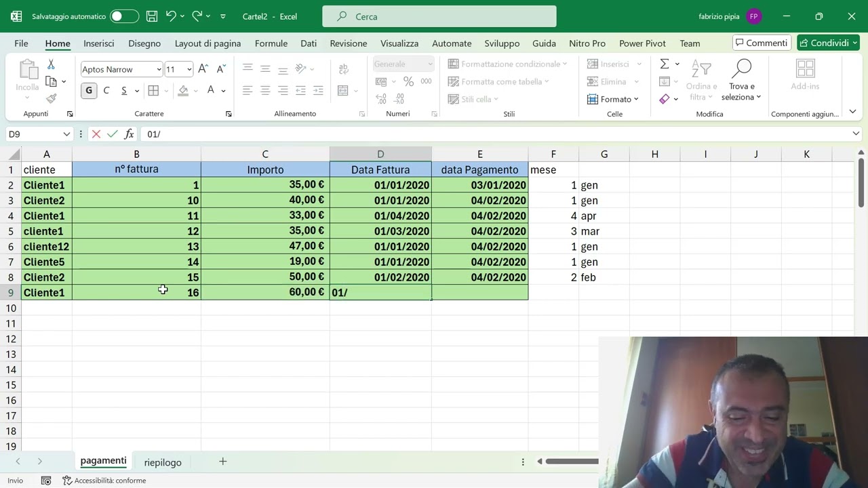The width and height of the screenshot is (868, 488).
Task: Toggle bold G formatting
Action: coord(89,90)
